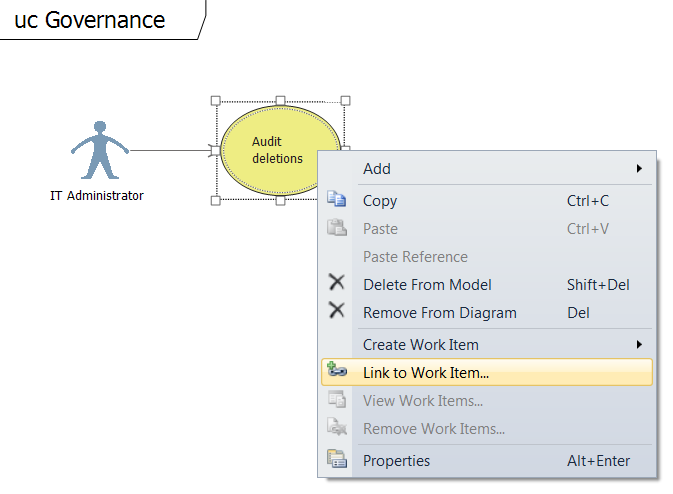Select View Work Items... entry
673x494 pixels.
click(487, 400)
